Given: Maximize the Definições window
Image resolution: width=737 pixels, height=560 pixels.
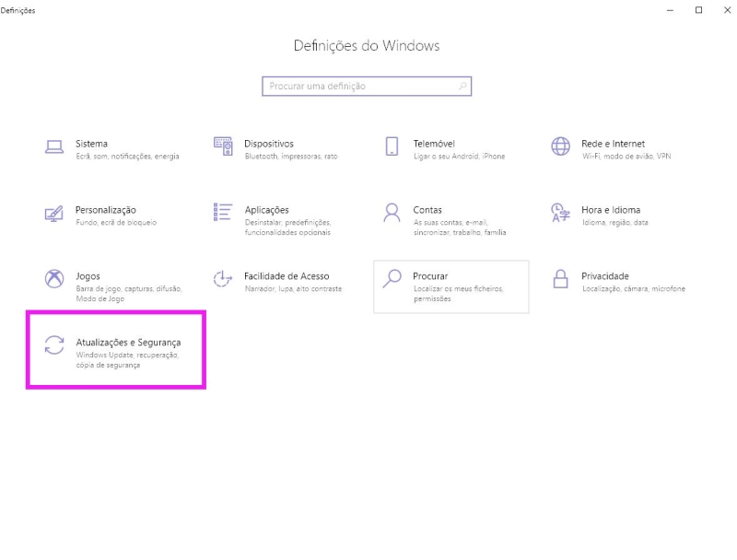Looking at the screenshot, I should coord(698,10).
